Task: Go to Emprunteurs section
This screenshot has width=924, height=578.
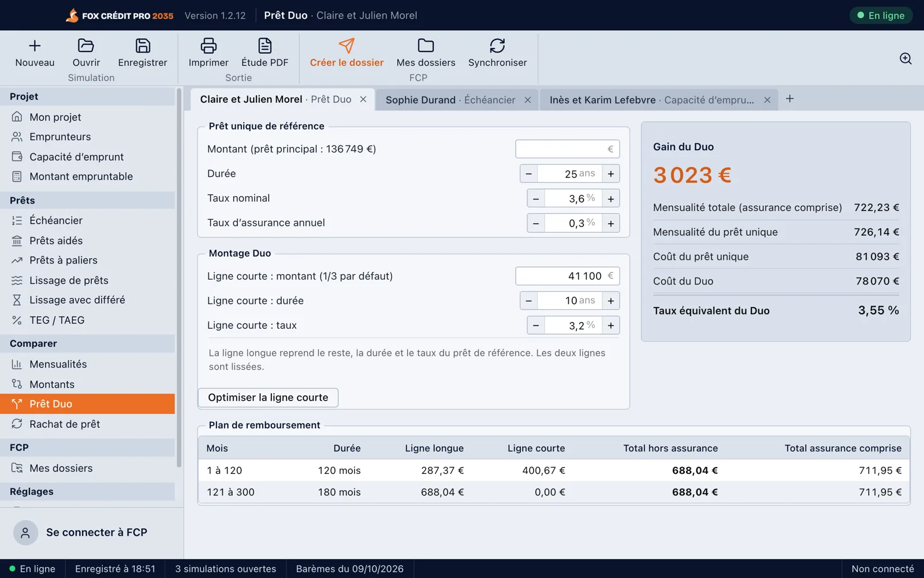Action: [88, 137]
